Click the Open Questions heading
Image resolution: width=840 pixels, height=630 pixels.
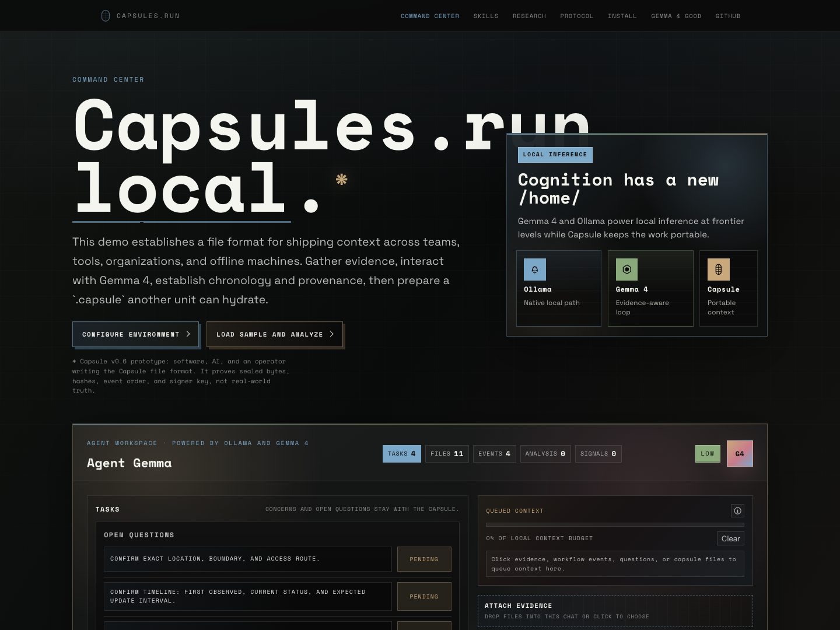pyautogui.click(x=139, y=535)
